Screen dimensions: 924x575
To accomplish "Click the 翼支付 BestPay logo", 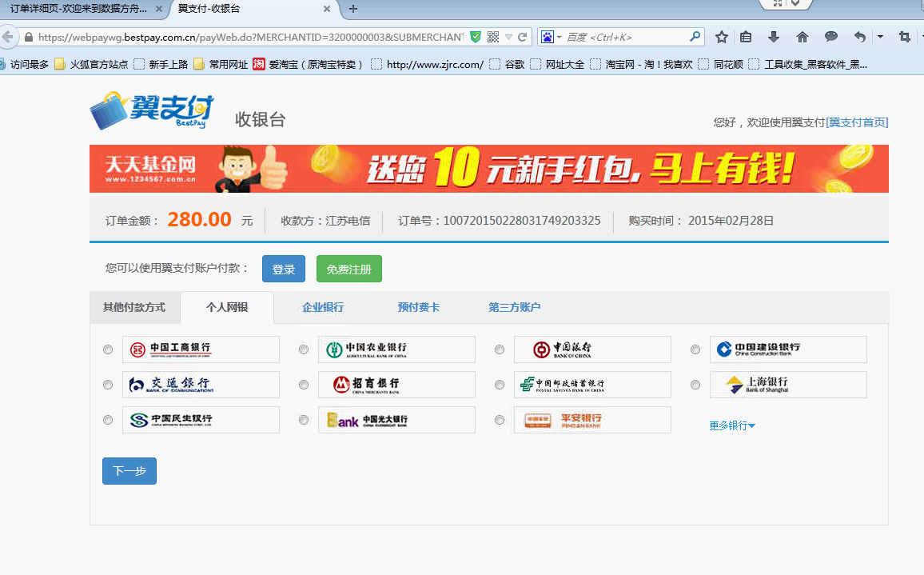I will (x=152, y=110).
